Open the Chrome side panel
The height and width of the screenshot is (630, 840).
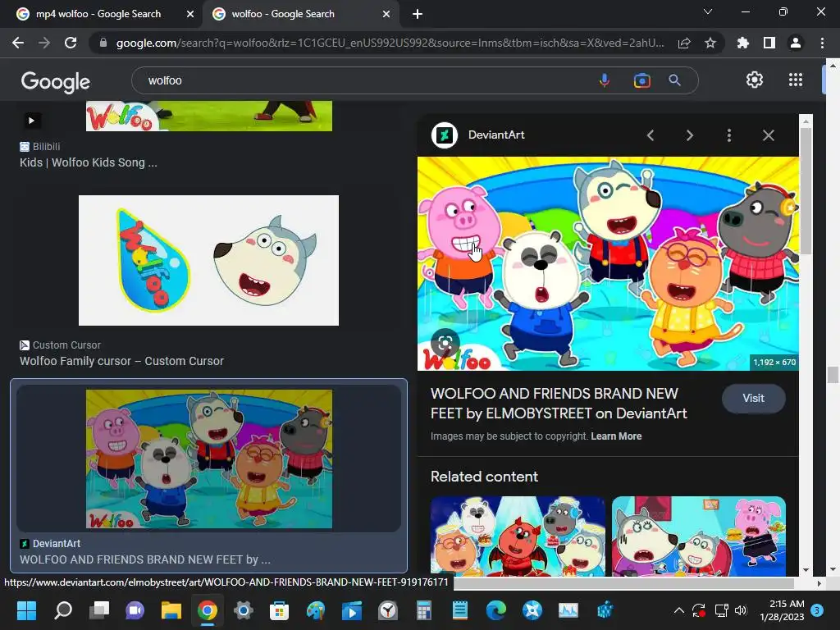click(x=769, y=43)
